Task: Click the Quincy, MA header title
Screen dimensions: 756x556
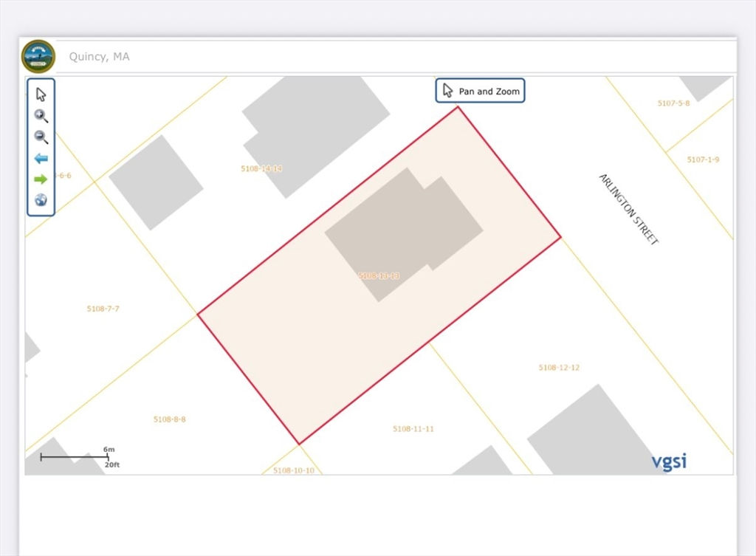Action: pyautogui.click(x=100, y=57)
